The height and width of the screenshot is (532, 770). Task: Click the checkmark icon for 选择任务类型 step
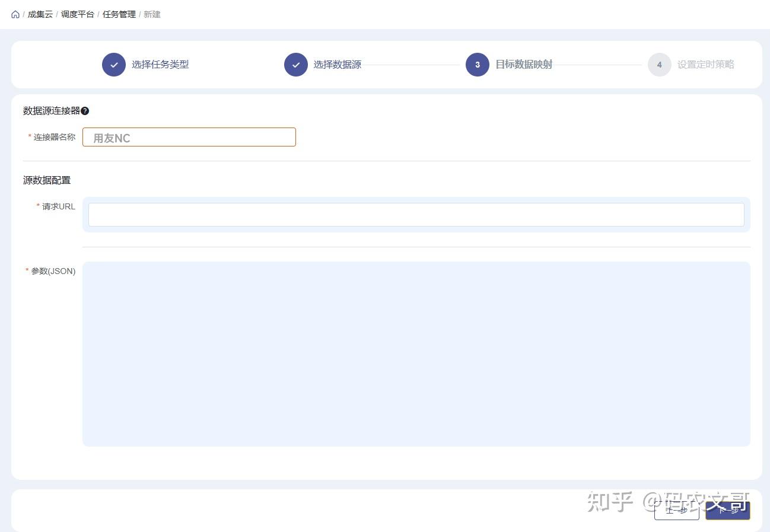[114, 65]
